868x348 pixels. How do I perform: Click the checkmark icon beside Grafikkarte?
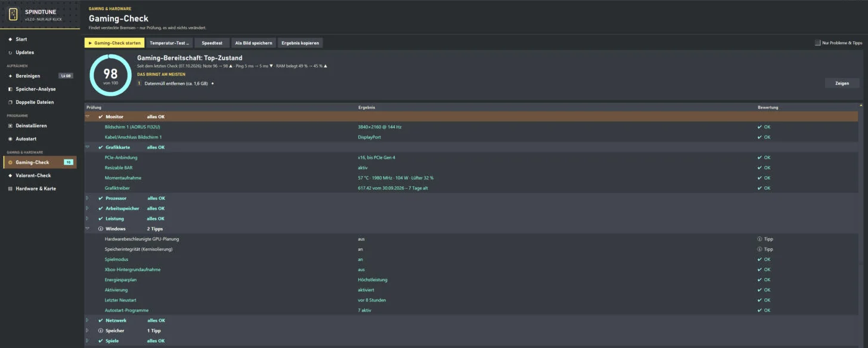[101, 147]
